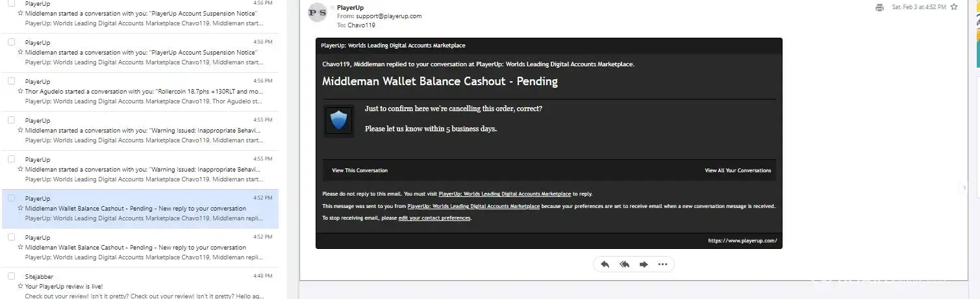Image resolution: width=980 pixels, height=299 pixels.
Task: Click the Reply All double-arrow icon
Action: pyautogui.click(x=625, y=265)
